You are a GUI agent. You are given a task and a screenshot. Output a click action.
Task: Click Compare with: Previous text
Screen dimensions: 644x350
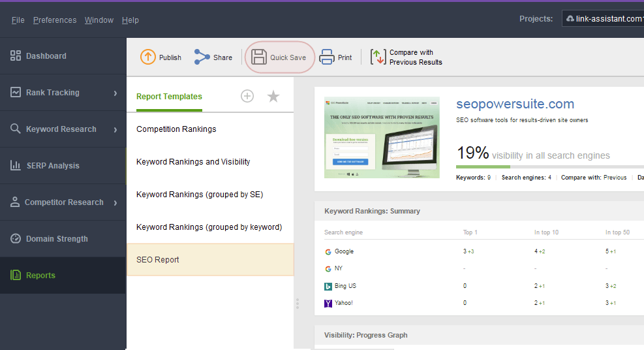[x=594, y=178]
